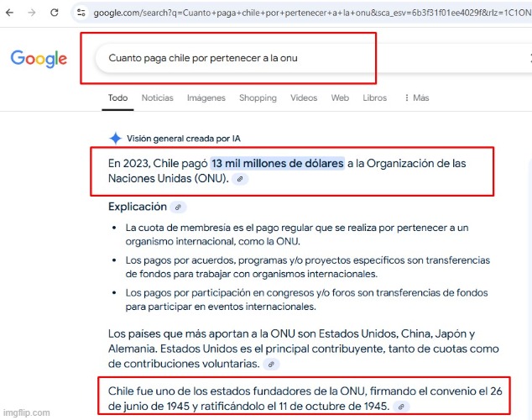532x420 pixels.
Task: Expand the Más search options menu
Action: (417, 97)
